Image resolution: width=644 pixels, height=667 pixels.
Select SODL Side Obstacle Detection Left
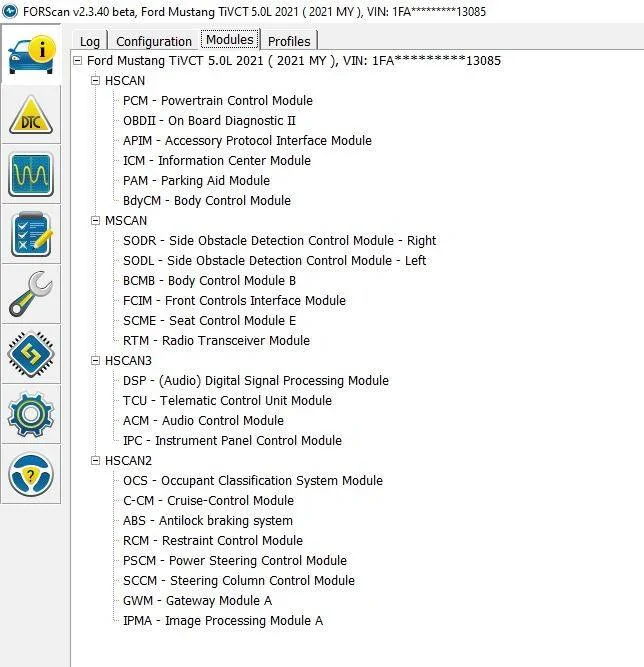[x=274, y=260]
